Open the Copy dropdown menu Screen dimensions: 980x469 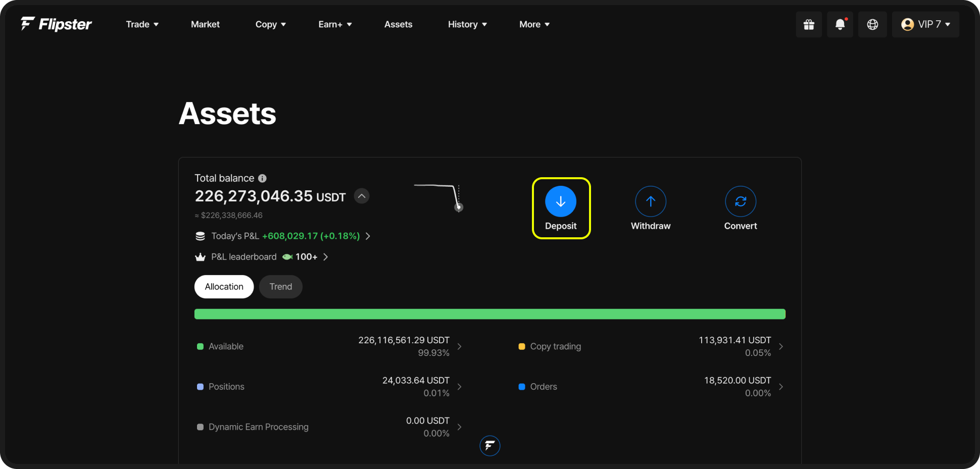[270, 24]
